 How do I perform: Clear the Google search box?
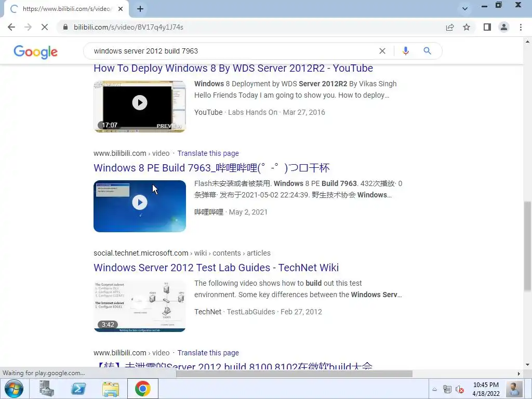click(382, 51)
